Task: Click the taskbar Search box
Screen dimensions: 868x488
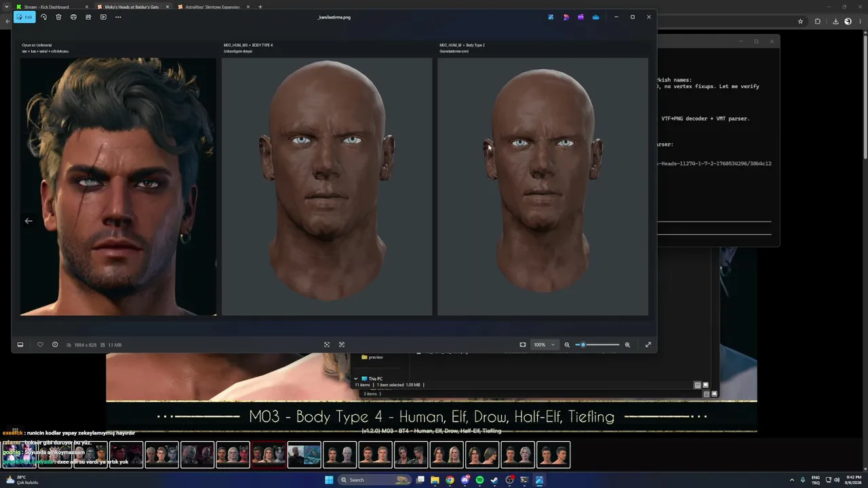Action: [375, 480]
